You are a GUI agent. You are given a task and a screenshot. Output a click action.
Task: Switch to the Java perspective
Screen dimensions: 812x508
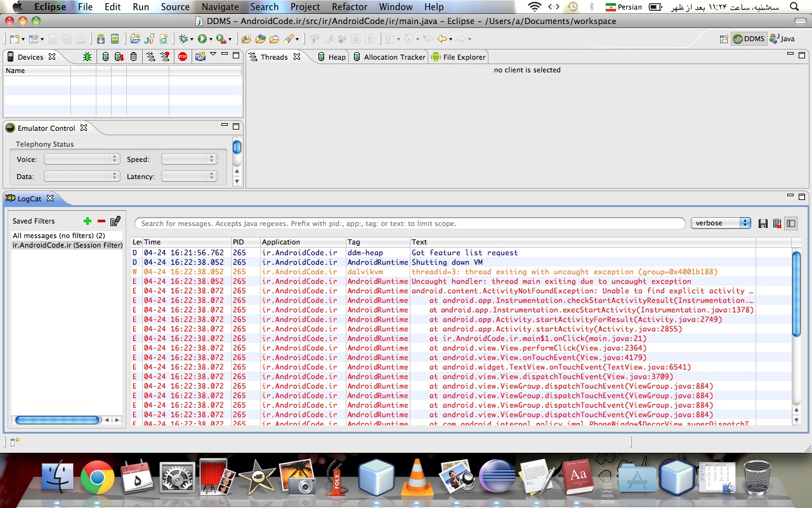click(x=782, y=39)
